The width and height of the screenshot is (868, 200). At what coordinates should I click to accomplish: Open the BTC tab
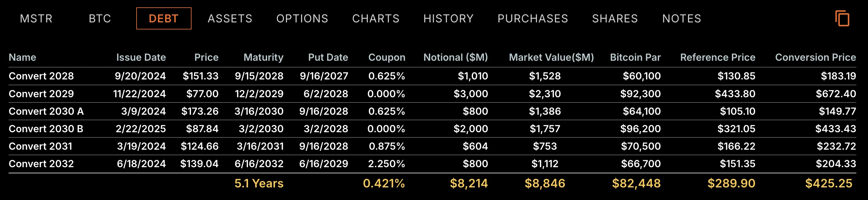pyautogui.click(x=100, y=18)
